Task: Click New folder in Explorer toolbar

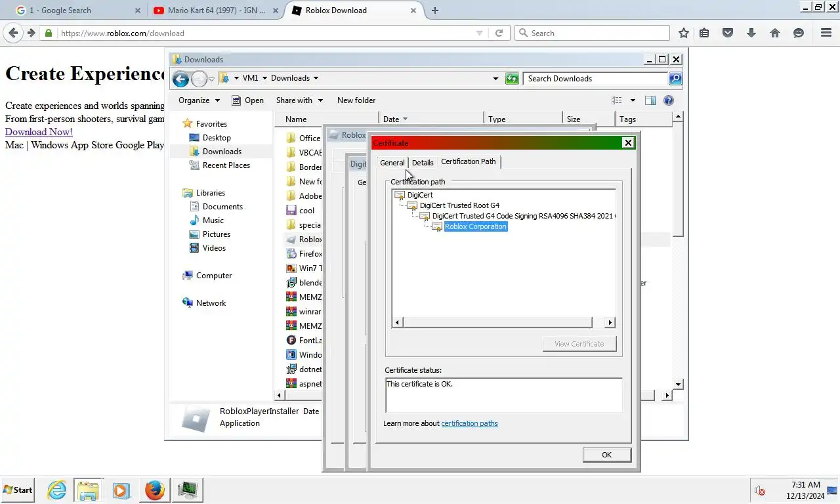Action: (x=356, y=100)
